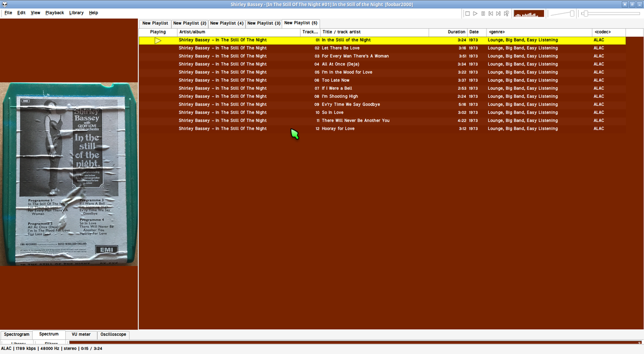Sort by the <genre> column header
This screenshot has width=644, height=354.
[539, 32]
